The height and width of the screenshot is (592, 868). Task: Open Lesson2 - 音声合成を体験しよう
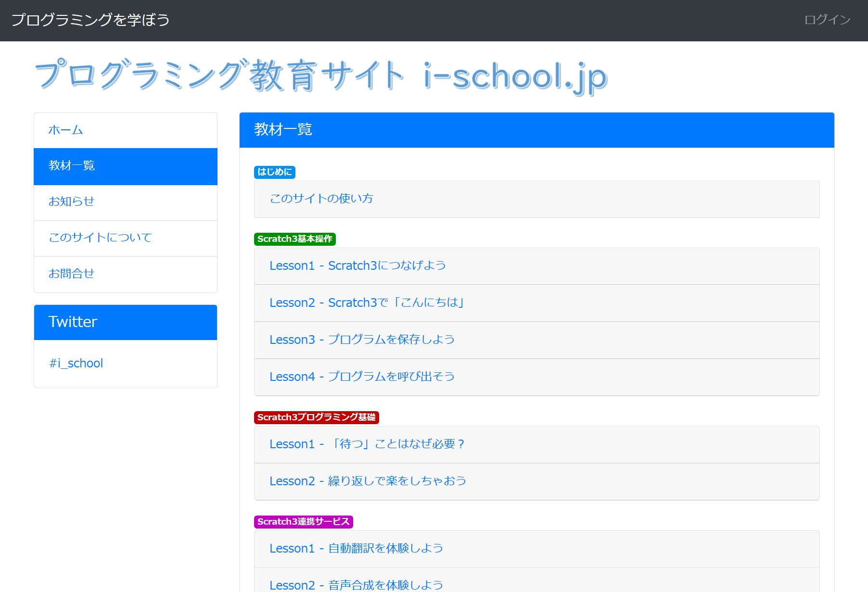click(x=537, y=580)
